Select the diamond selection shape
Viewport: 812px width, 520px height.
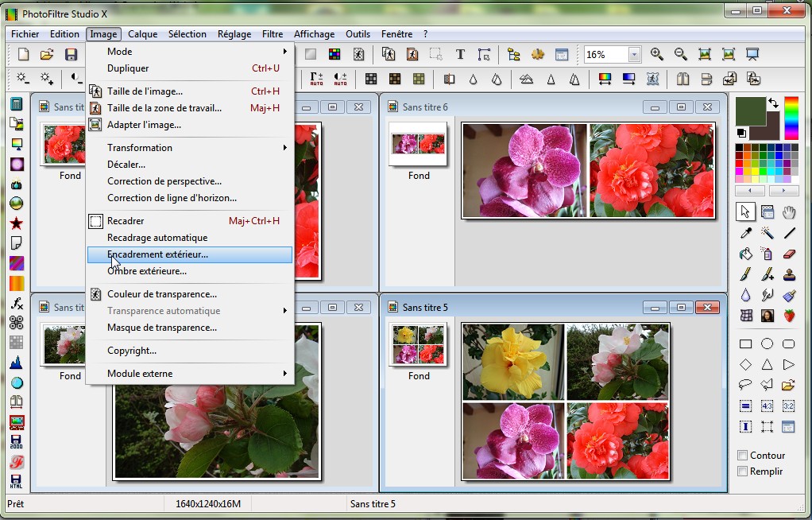click(x=746, y=364)
